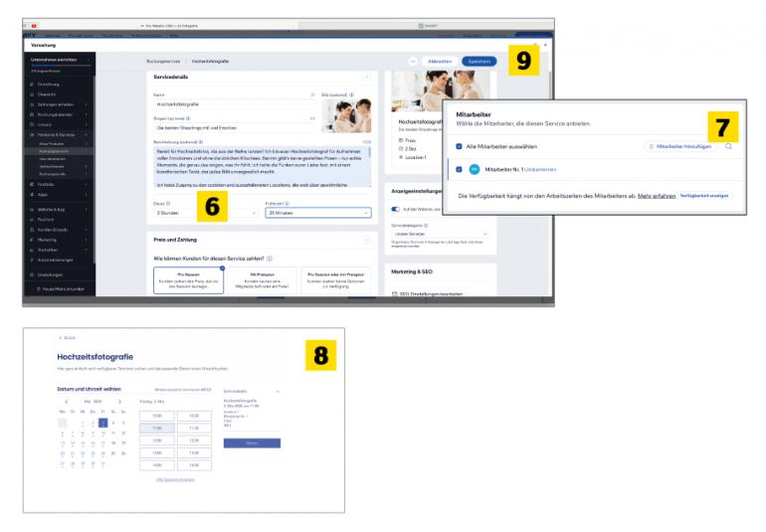
Task: Toggle the 'Mitarbeiter Nr. 1' checkbox
Action: click(459, 169)
